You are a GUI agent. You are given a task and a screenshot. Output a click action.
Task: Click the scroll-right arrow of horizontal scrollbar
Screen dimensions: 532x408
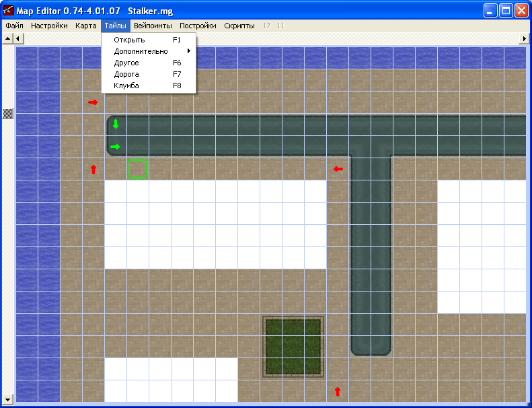524,39
